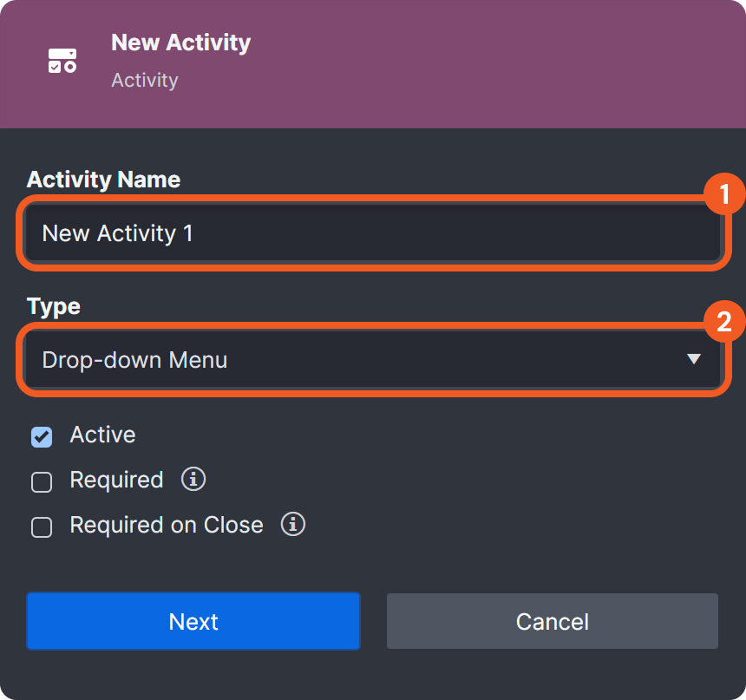Click the Activity Name field label
746x700 pixels.
click(x=103, y=180)
